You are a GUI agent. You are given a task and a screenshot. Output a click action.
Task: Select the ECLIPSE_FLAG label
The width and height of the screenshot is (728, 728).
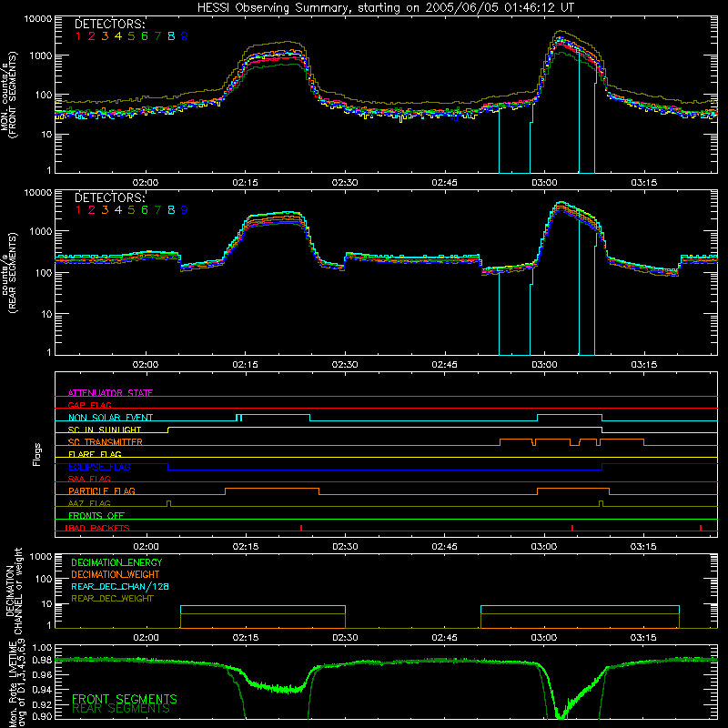[x=99, y=467]
